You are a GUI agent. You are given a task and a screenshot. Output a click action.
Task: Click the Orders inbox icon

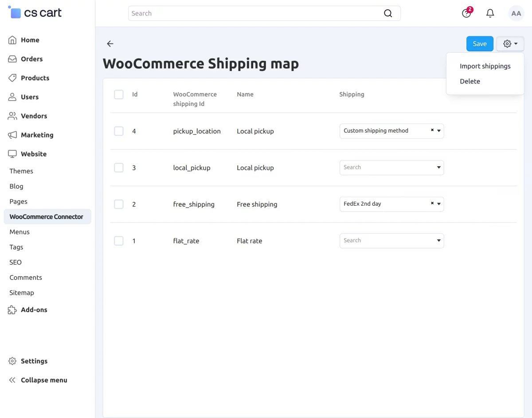[12, 59]
